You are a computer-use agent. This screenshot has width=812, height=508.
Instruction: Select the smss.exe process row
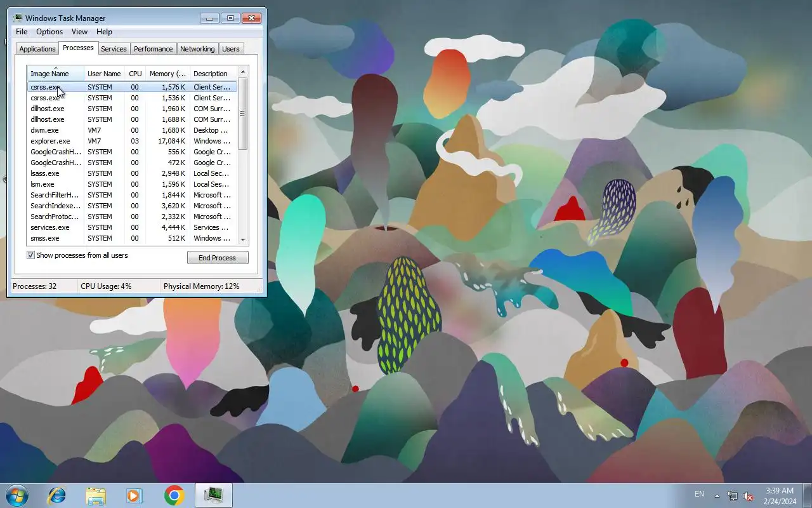tap(132, 238)
